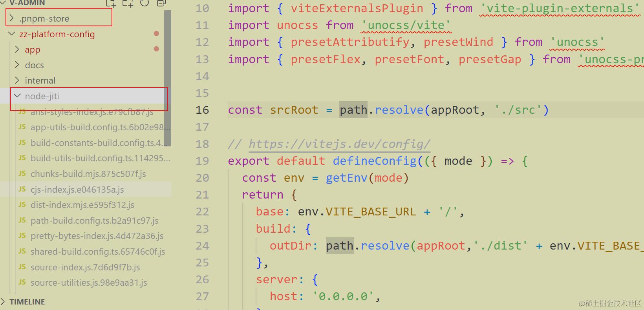Open path-build.config.ts.b2a91c97.js file

[x=95, y=221]
